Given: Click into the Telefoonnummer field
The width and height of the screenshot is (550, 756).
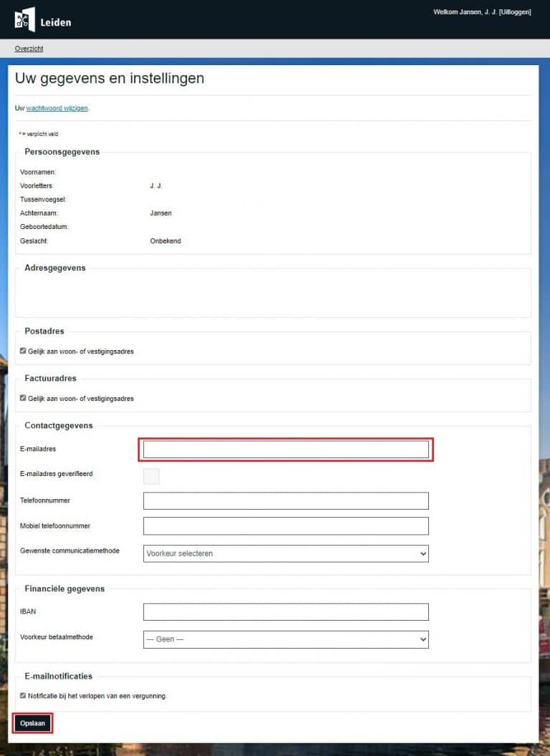Looking at the screenshot, I should pyautogui.click(x=286, y=501).
